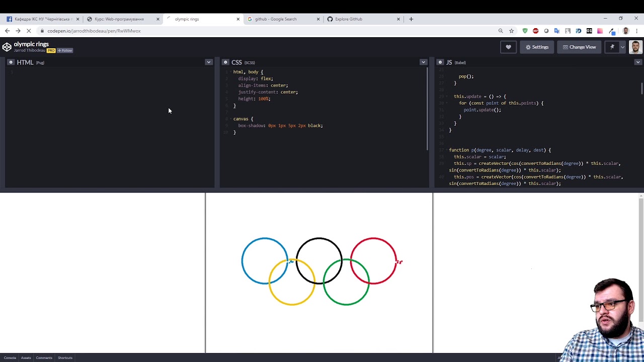Open a new browser tab

[x=411, y=19]
